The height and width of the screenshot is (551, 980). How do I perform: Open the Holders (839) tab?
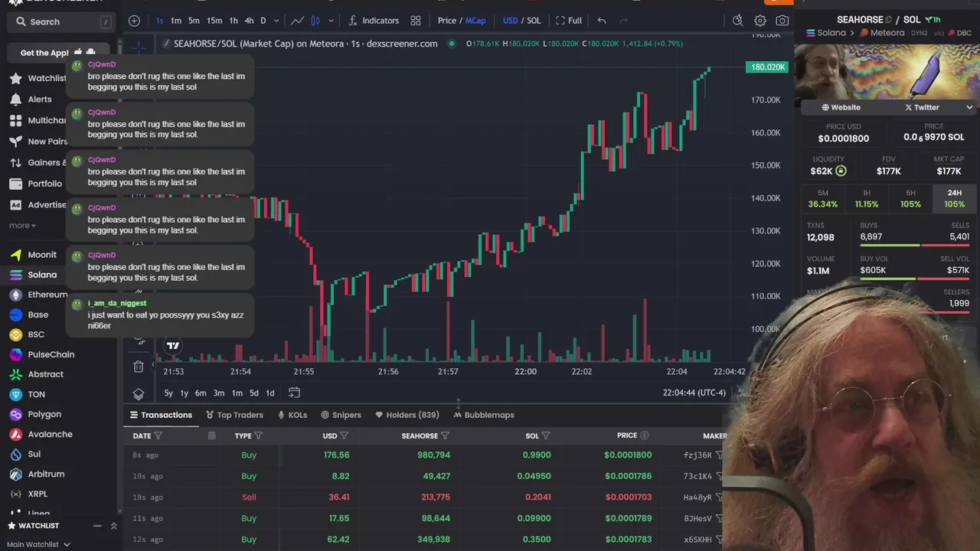[407, 415]
